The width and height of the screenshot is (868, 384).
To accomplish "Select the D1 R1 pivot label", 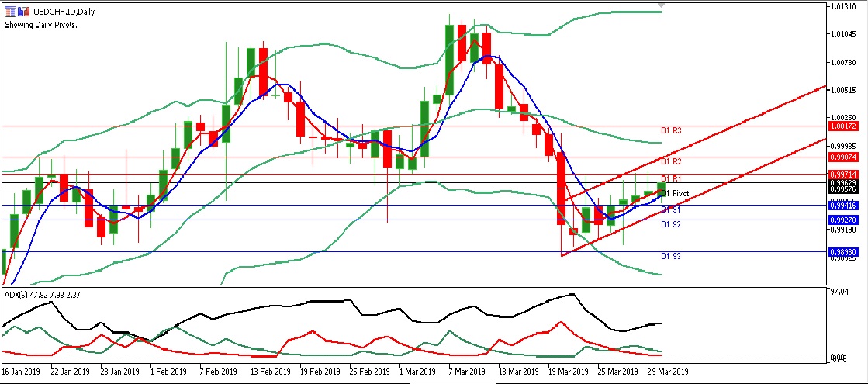I will pyautogui.click(x=671, y=178).
